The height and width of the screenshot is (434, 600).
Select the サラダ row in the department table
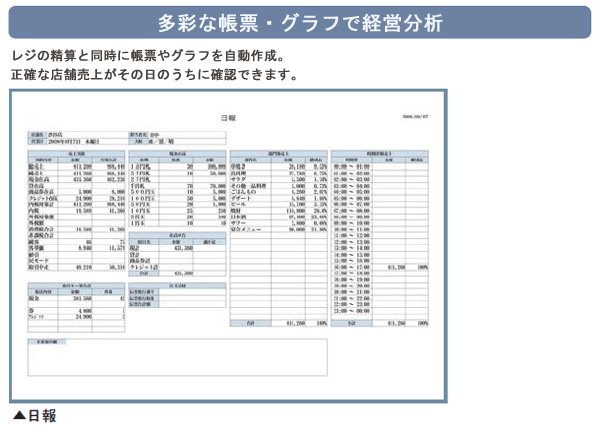click(x=279, y=179)
